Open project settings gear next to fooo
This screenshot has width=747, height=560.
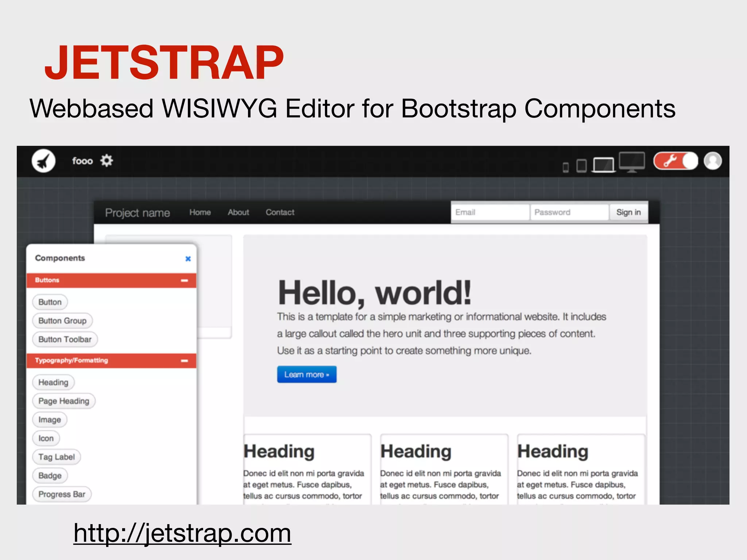pyautogui.click(x=107, y=160)
